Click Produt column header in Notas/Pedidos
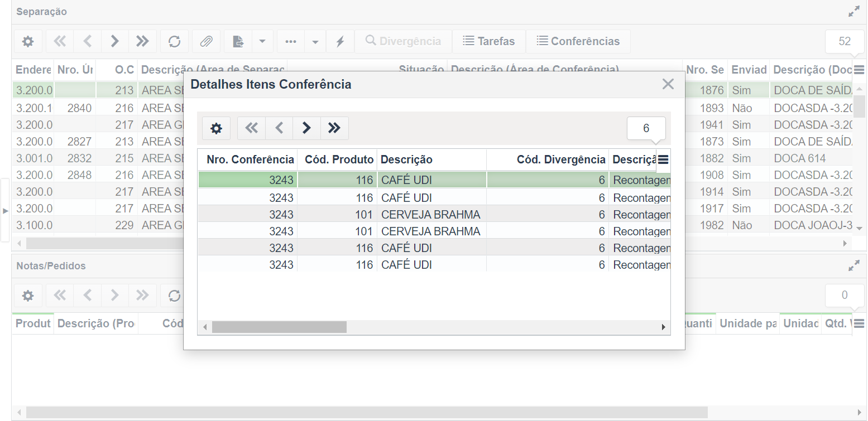Viewport: 868px width, 421px height. pos(33,323)
